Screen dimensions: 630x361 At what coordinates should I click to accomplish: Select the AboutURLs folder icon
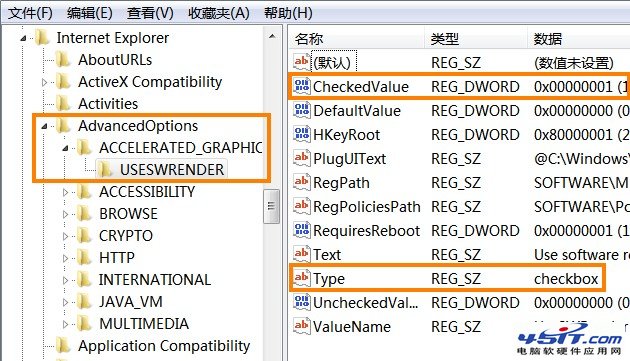click(63, 59)
